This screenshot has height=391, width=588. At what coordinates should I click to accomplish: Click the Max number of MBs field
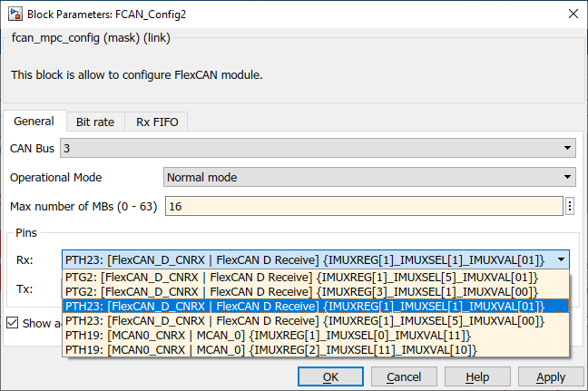click(x=363, y=207)
